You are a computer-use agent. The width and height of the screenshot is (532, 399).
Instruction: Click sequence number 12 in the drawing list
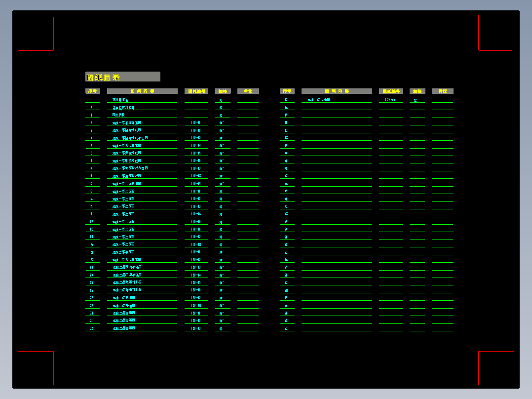[91, 184]
